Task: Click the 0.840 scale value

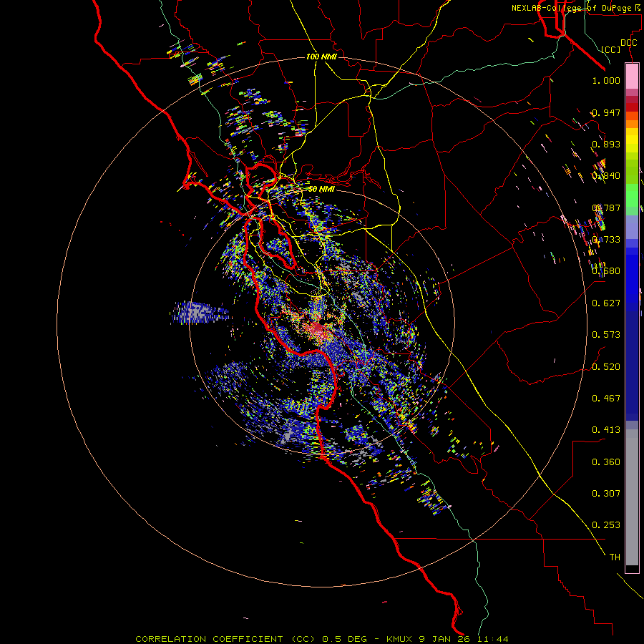Action: tap(606, 176)
